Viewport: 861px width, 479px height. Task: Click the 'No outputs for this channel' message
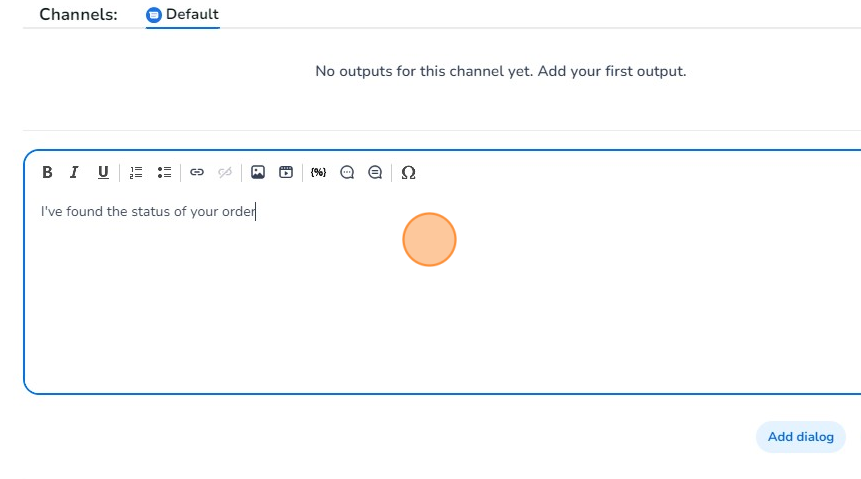point(500,71)
